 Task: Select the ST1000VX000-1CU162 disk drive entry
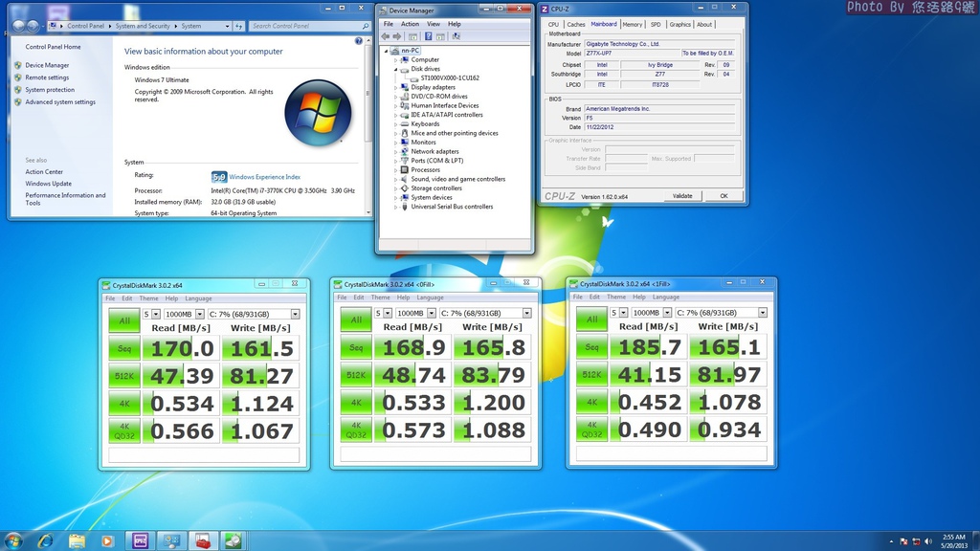450,78
